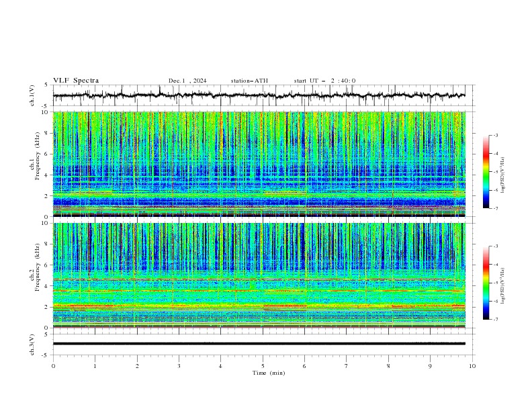Click the "ch.1(V)" axis label
Screen dimensions: 532x411
coord(32,95)
